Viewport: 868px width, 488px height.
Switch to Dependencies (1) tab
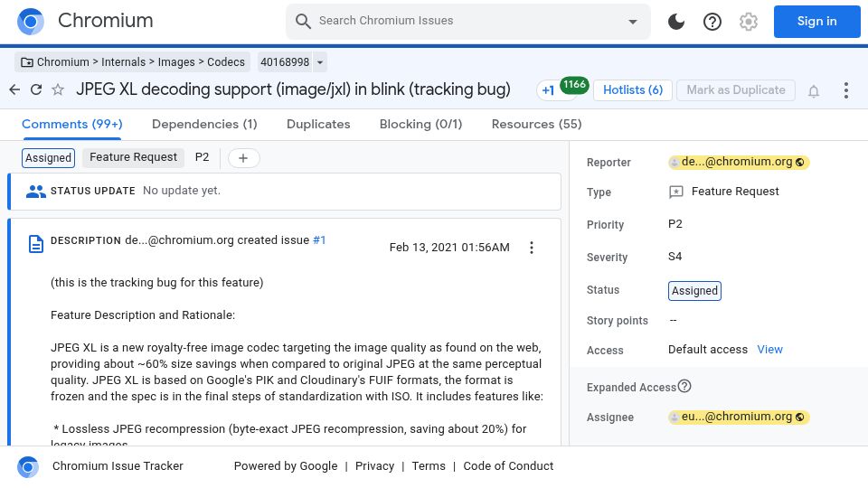coord(204,124)
